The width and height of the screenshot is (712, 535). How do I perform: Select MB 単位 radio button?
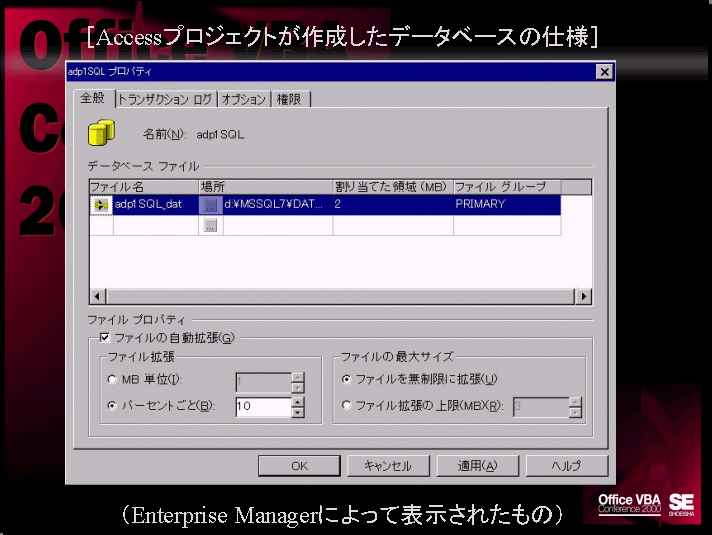tap(112, 379)
